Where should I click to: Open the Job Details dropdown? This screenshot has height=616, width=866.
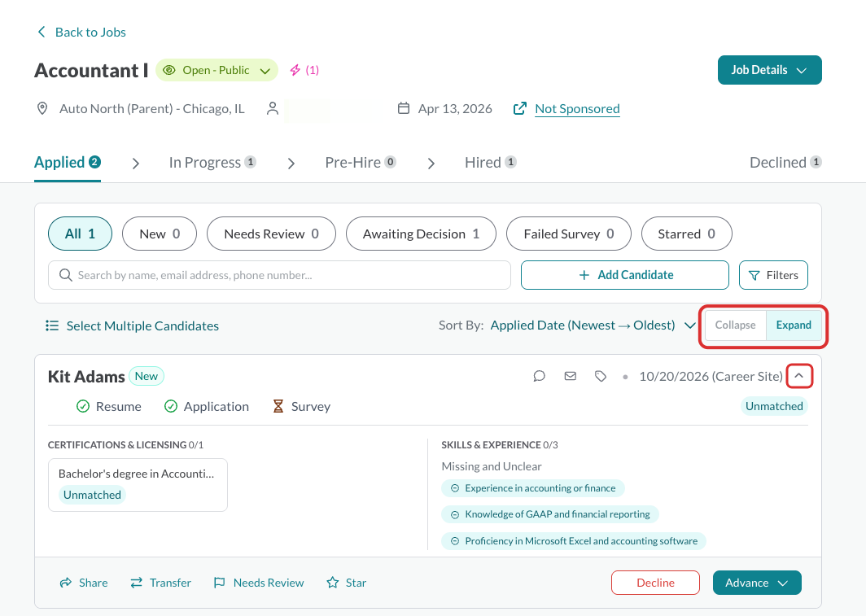tap(769, 70)
